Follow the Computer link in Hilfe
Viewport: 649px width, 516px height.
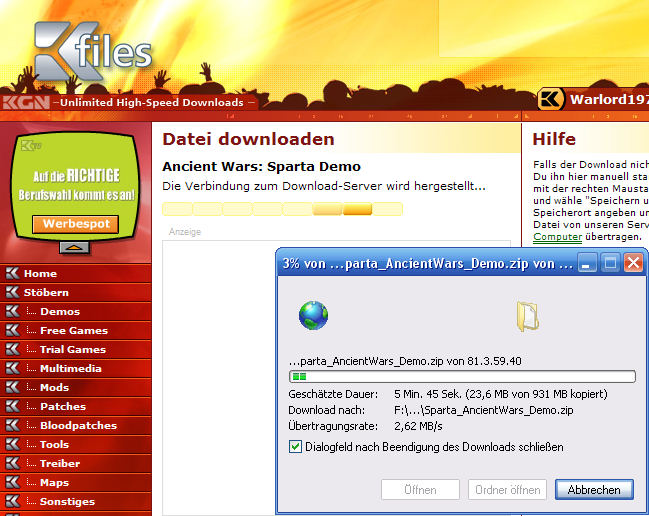click(558, 237)
